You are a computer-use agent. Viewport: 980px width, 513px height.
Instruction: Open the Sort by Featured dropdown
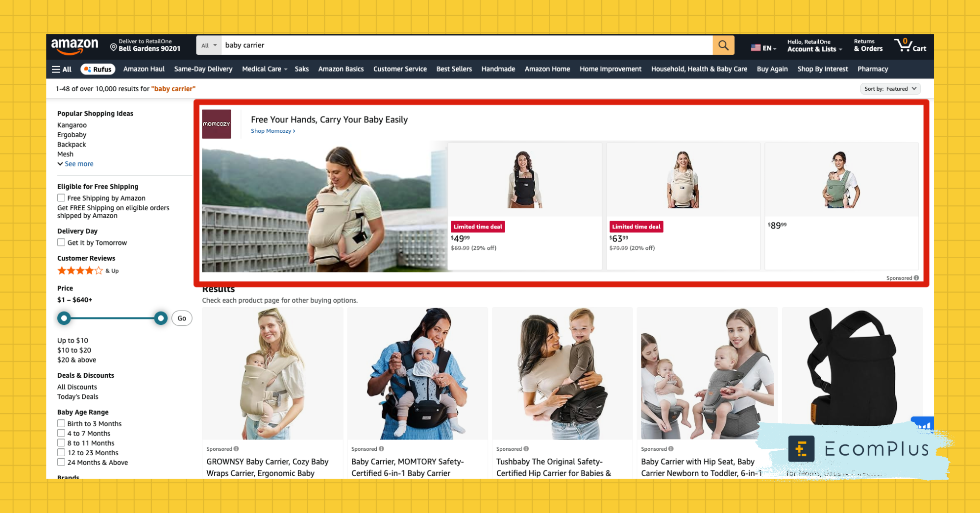pyautogui.click(x=890, y=89)
